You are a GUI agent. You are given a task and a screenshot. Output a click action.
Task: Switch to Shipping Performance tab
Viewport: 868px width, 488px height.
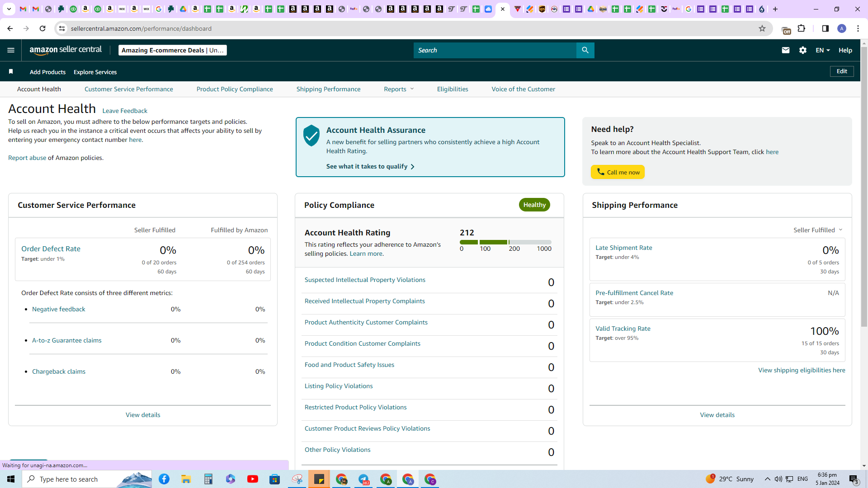pos(329,89)
